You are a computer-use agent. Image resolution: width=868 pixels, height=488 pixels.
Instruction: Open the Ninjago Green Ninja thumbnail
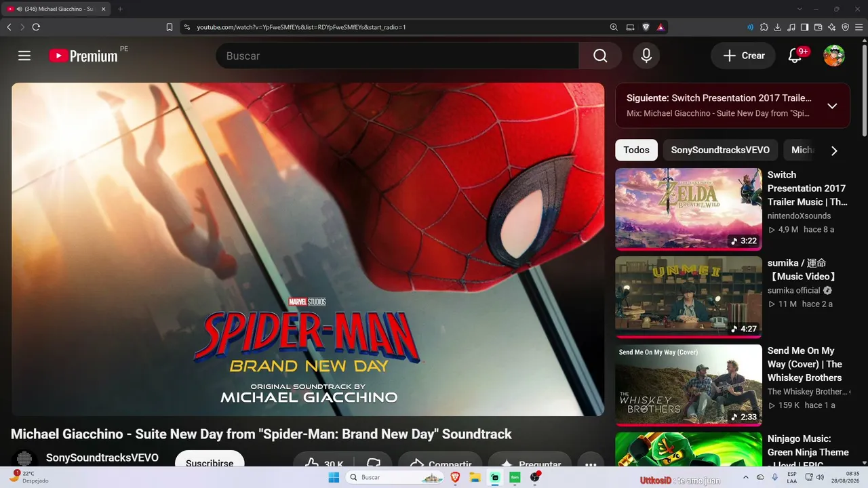coord(688,449)
